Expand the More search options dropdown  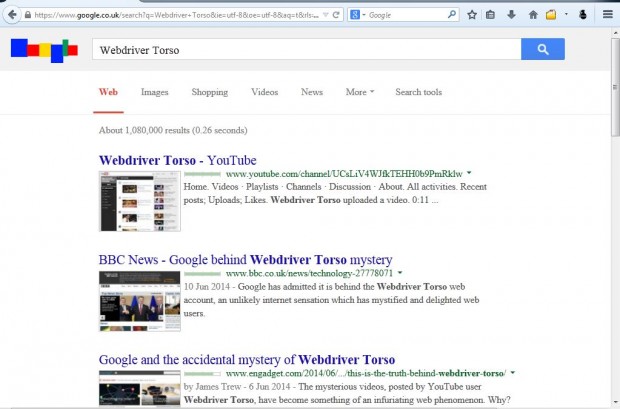click(359, 92)
